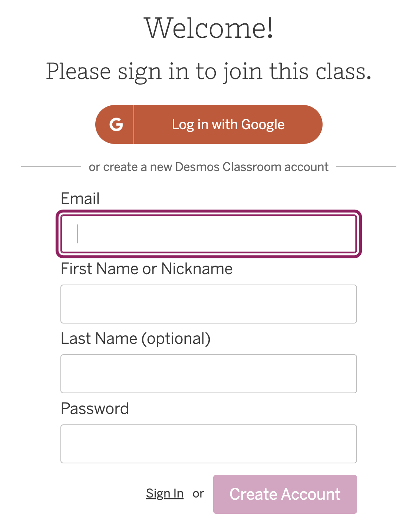Select the Google login branded area
This screenshot has width=416, height=532.
tap(209, 124)
